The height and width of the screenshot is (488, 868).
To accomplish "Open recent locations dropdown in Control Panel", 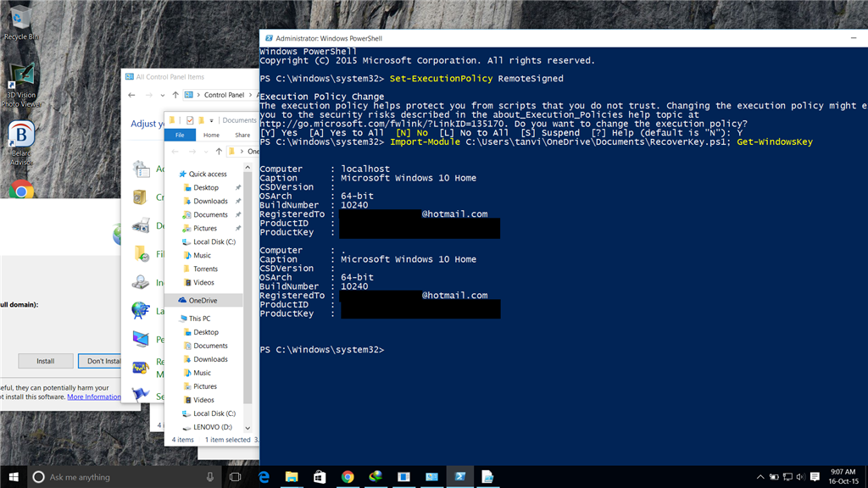I will [x=162, y=95].
